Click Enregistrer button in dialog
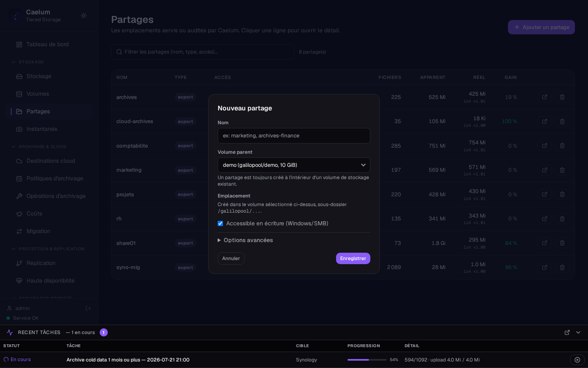The height and width of the screenshot is (368, 588). [x=353, y=258]
